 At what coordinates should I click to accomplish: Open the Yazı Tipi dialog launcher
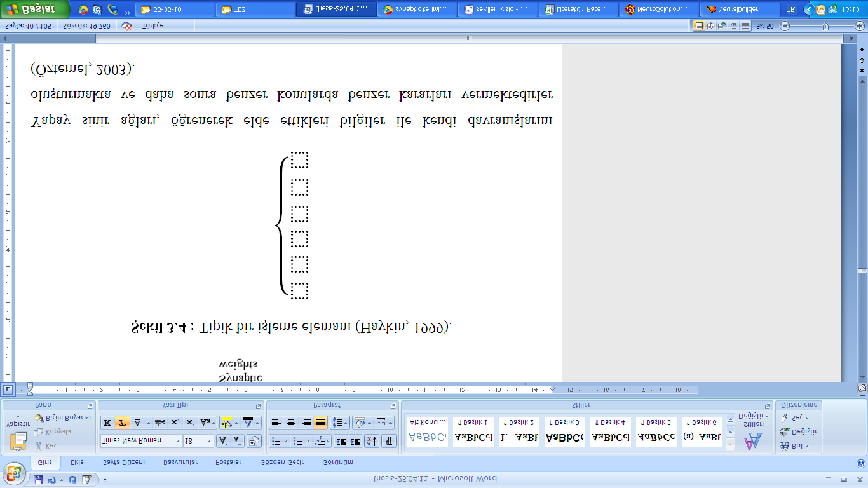pos(259,405)
